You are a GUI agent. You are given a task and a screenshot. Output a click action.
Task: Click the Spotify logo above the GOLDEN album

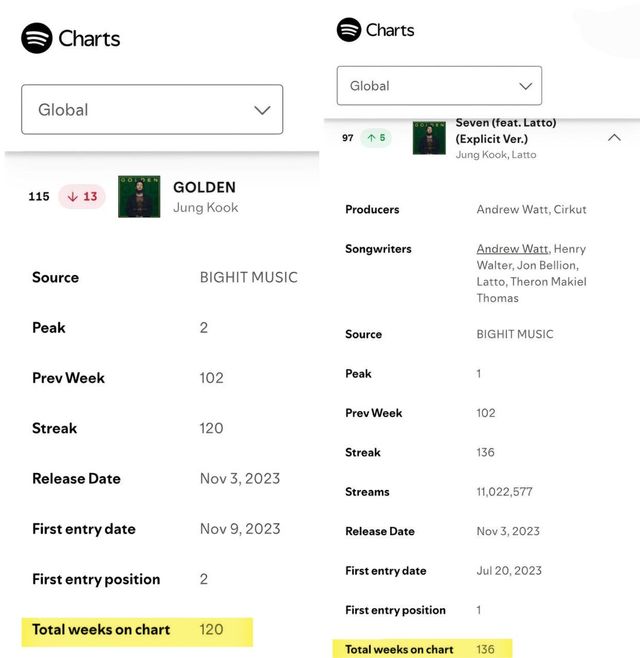pyautogui.click(x=37, y=39)
